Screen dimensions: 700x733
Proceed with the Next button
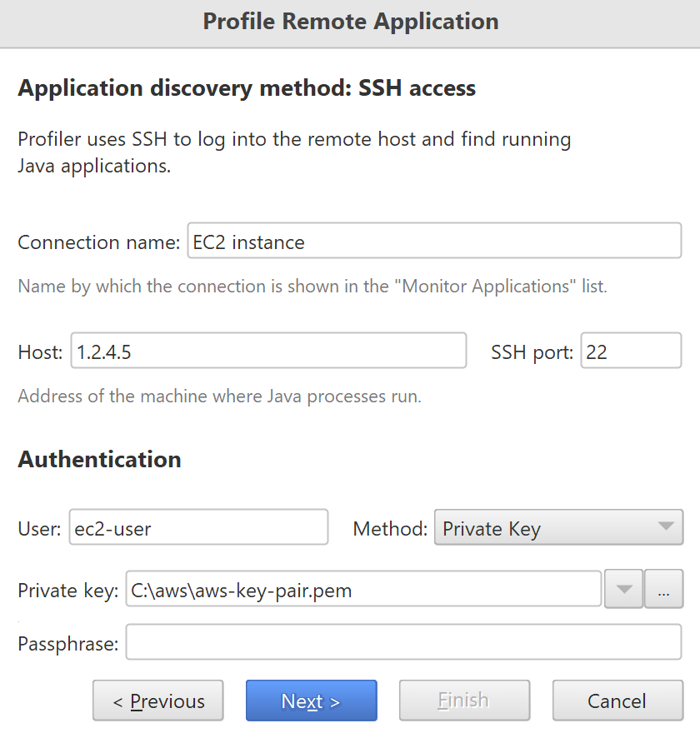coord(312,701)
